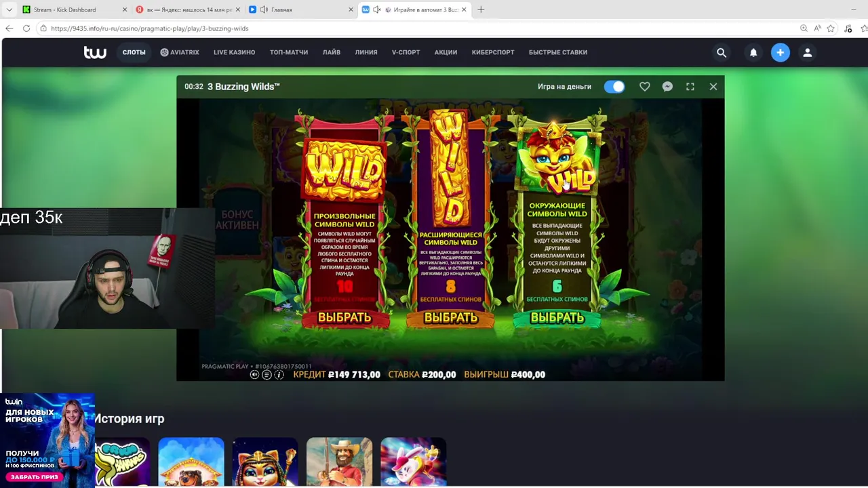Add 3 Buzzing Wilds to favorites heart
The height and width of the screenshot is (488, 868).
pyautogui.click(x=645, y=87)
